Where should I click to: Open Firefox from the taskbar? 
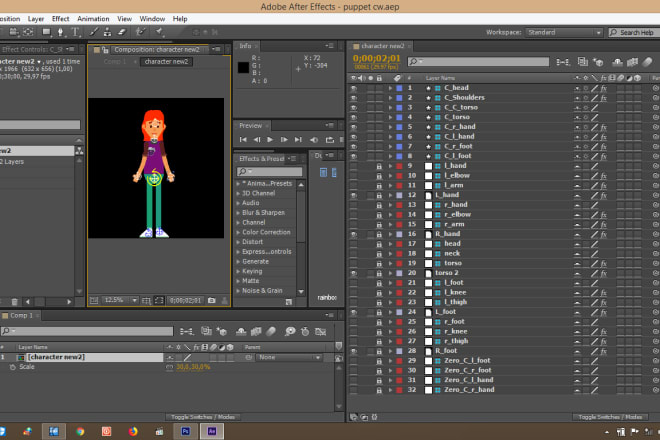[133, 431]
